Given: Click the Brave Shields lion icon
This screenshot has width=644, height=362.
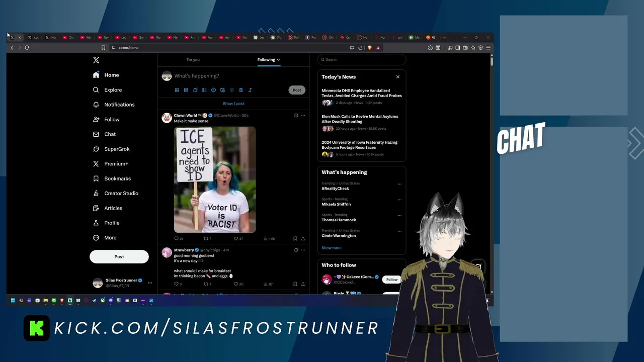Looking at the screenshot, I should pos(369,48).
